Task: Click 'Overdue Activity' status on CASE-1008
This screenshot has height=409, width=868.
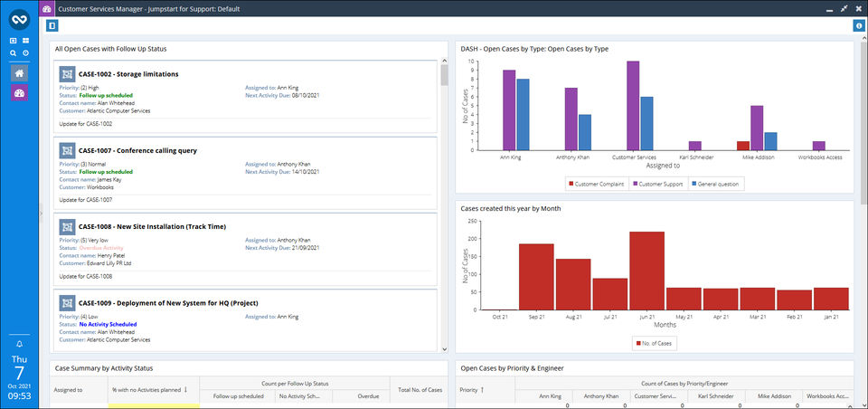Action: 101,248
